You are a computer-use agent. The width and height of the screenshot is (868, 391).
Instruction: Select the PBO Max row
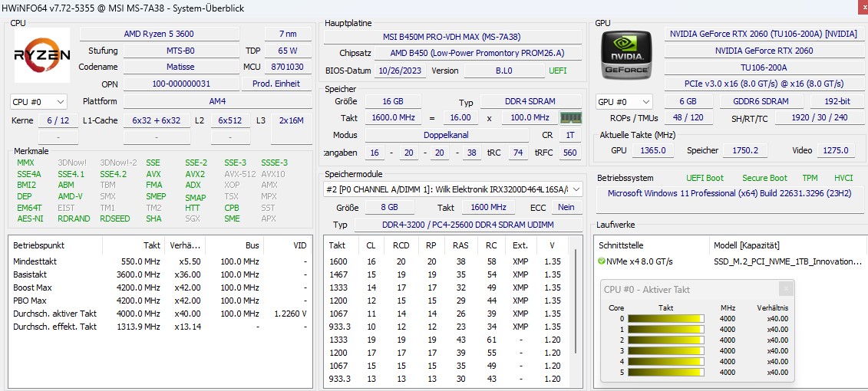160,301
